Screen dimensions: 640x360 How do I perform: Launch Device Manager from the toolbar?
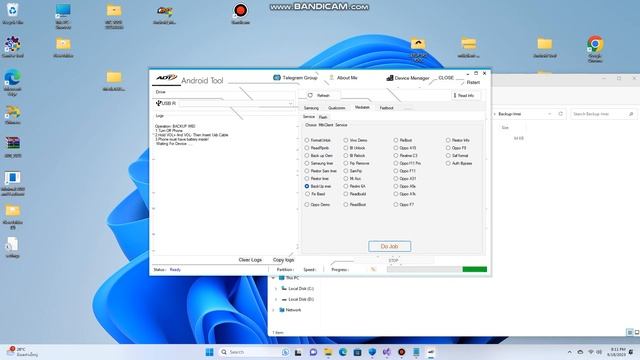coord(407,78)
